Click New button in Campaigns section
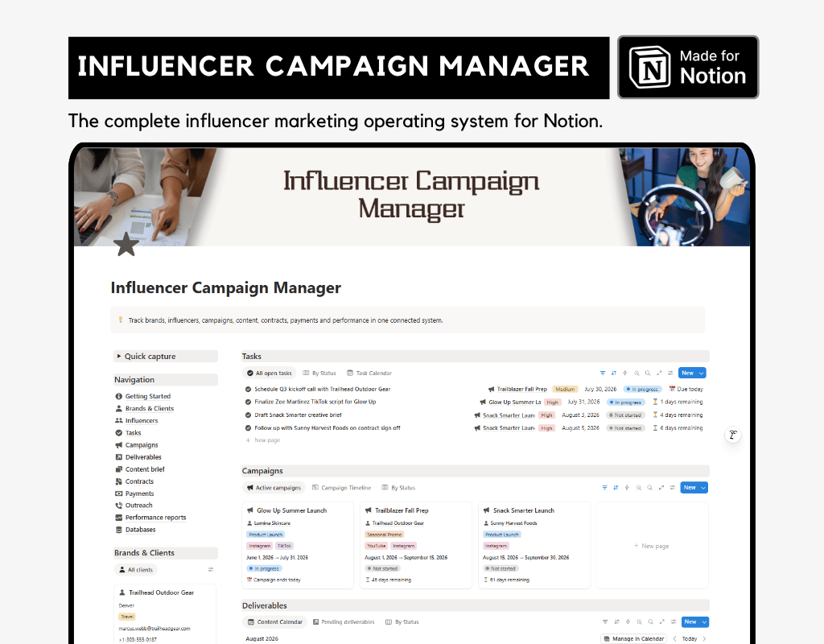The height and width of the screenshot is (644, 824). (690, 488)
